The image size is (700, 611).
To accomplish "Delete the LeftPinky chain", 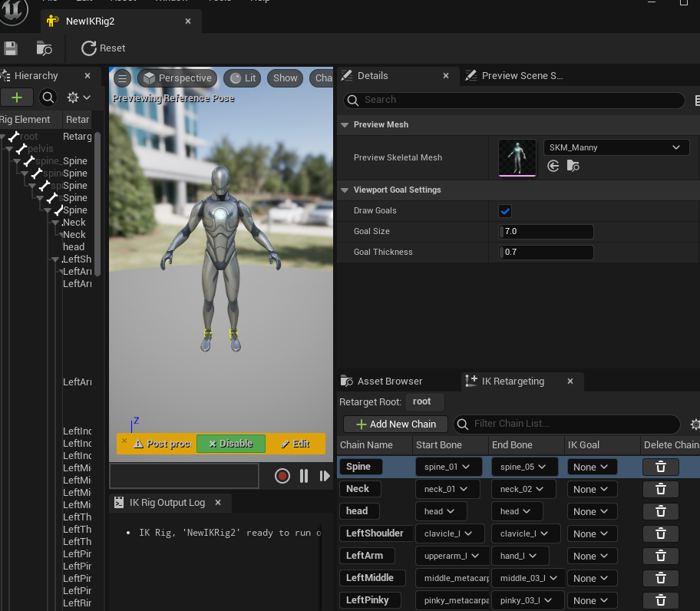I will pos(661,601).
